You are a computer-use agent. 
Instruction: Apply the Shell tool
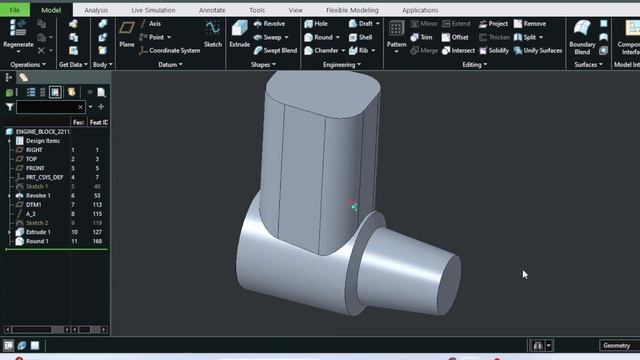point(360,37)
